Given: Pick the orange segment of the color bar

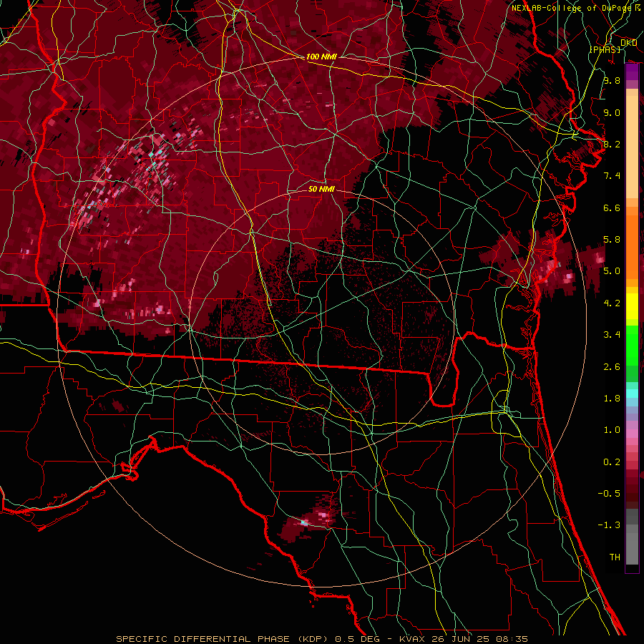Looking at the screenshot, I should 632,246.
